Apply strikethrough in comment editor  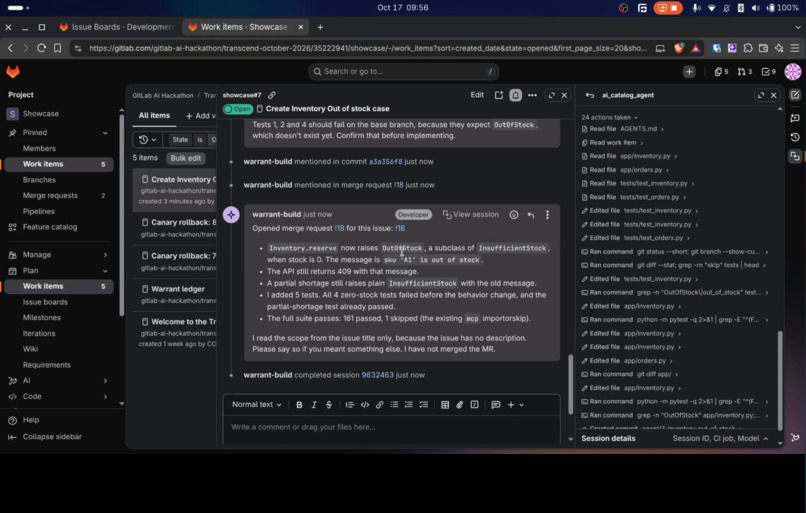pyautogui.click(x=329, y=405)
